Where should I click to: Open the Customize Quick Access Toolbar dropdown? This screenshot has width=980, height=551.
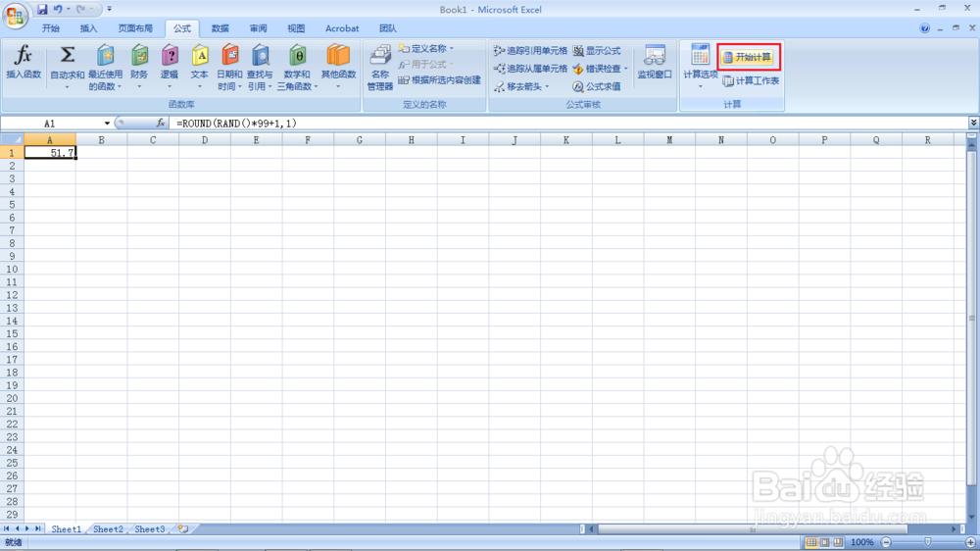tap(110, 9)
